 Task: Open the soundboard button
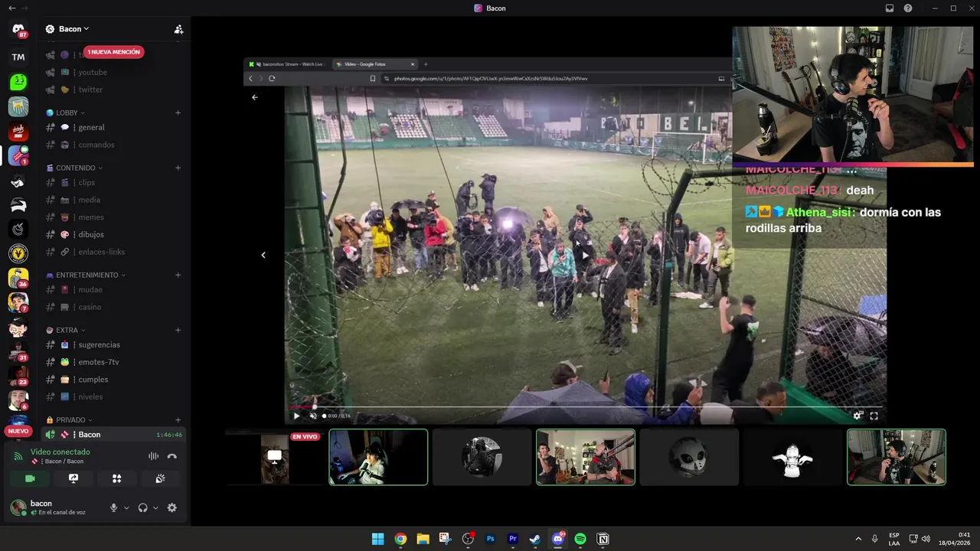(x=160, y=478)
